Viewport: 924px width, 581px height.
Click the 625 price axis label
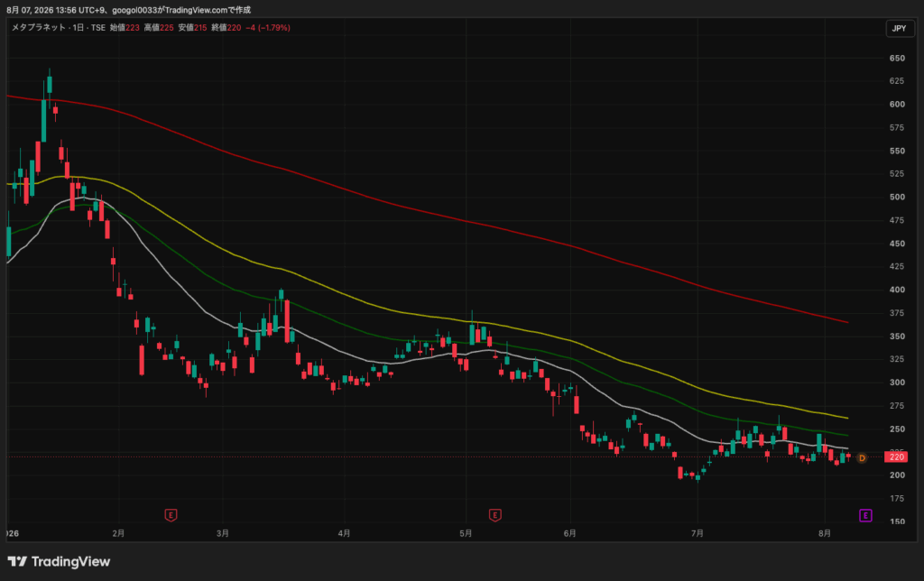point(897,80)
